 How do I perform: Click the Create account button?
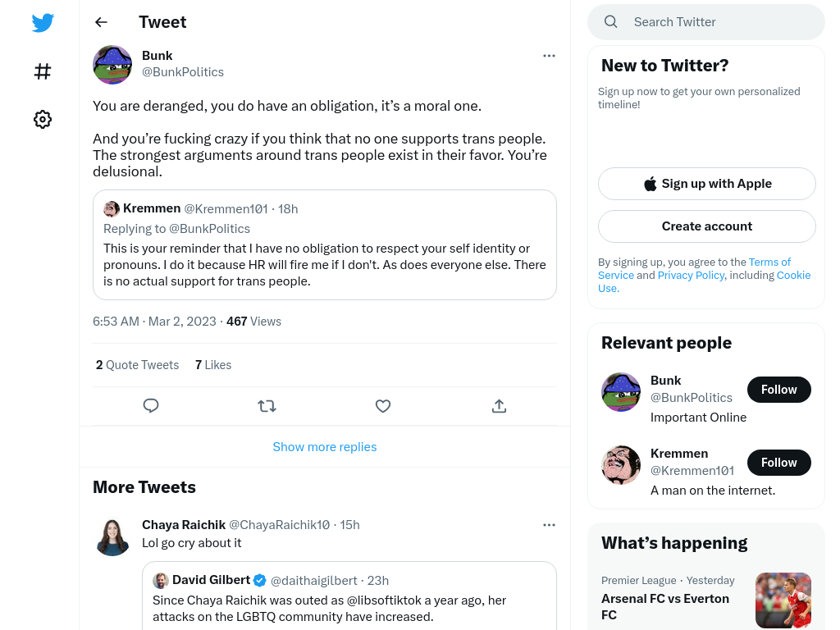[x=707, y=226]
